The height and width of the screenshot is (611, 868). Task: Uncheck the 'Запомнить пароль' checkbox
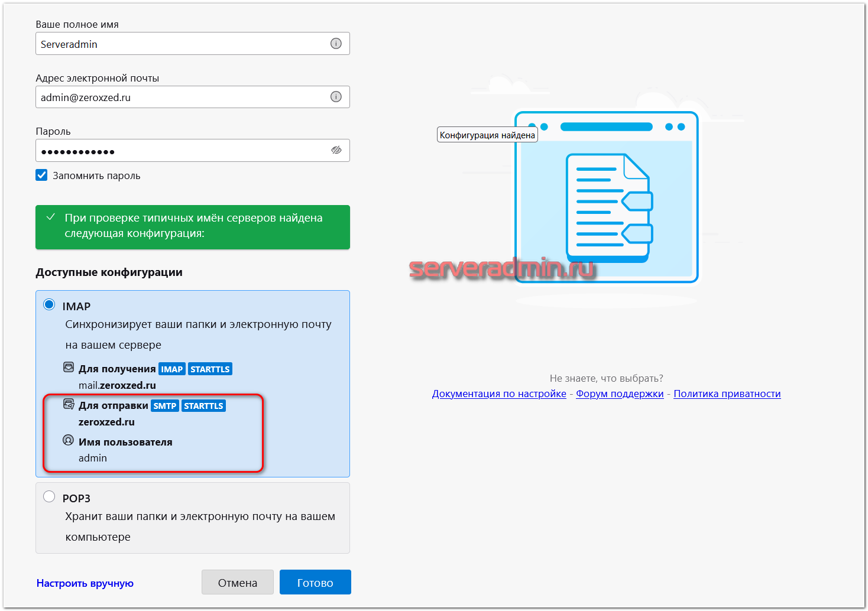[41, 175]
